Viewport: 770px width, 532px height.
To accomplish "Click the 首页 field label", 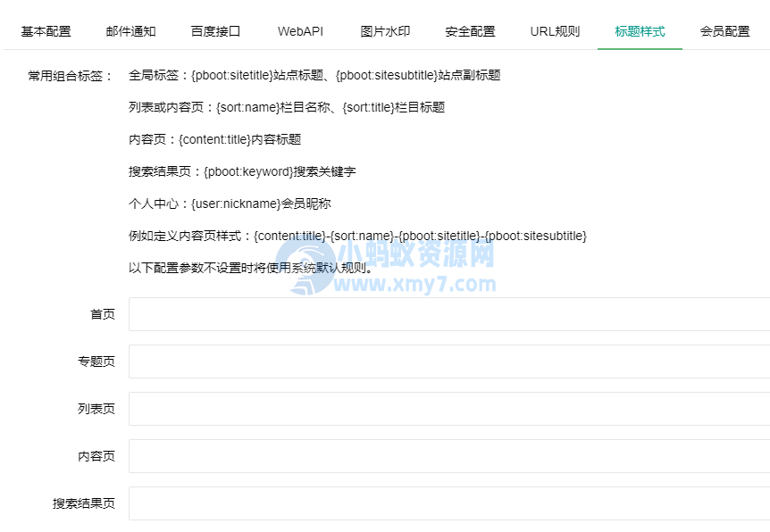I will [x=103, y=314].
